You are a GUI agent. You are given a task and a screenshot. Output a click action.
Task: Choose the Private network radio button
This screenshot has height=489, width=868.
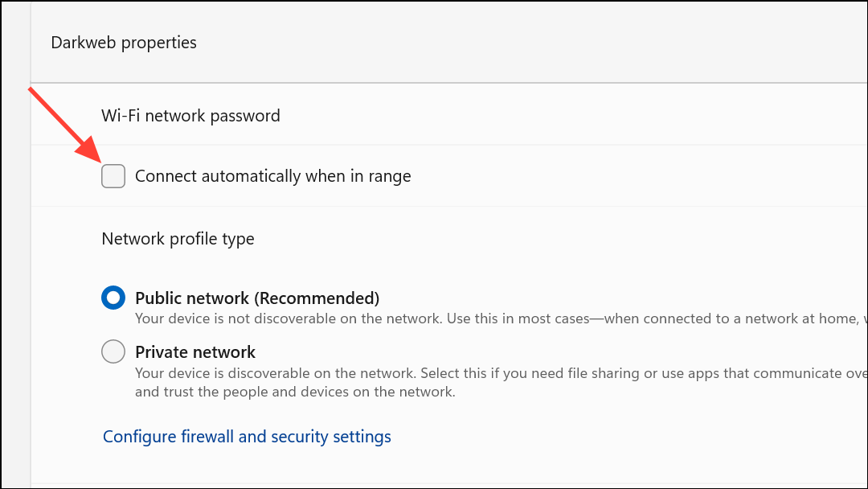point(113,352)
